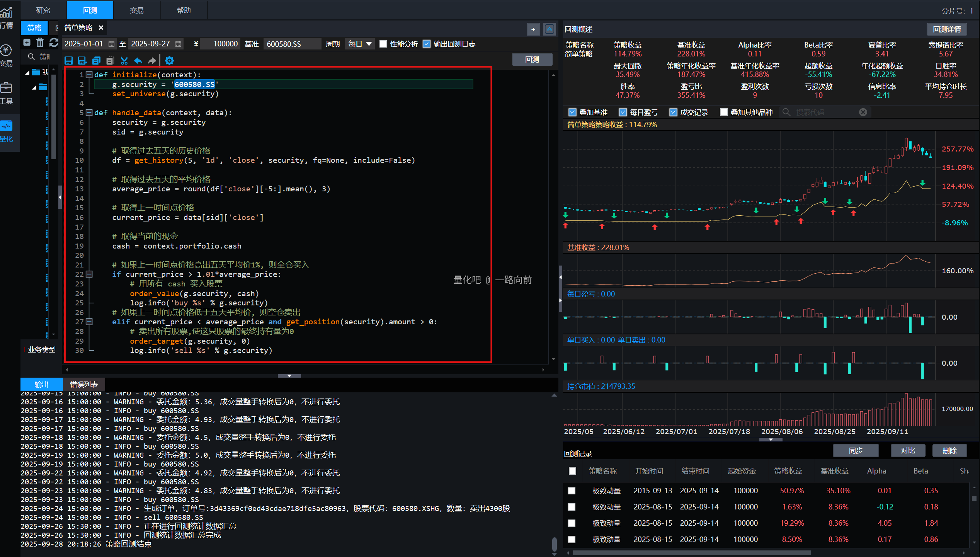Click the save-as icon in editor toolbar
Screen dimensions: 980x557
click(x=82, y=61)
